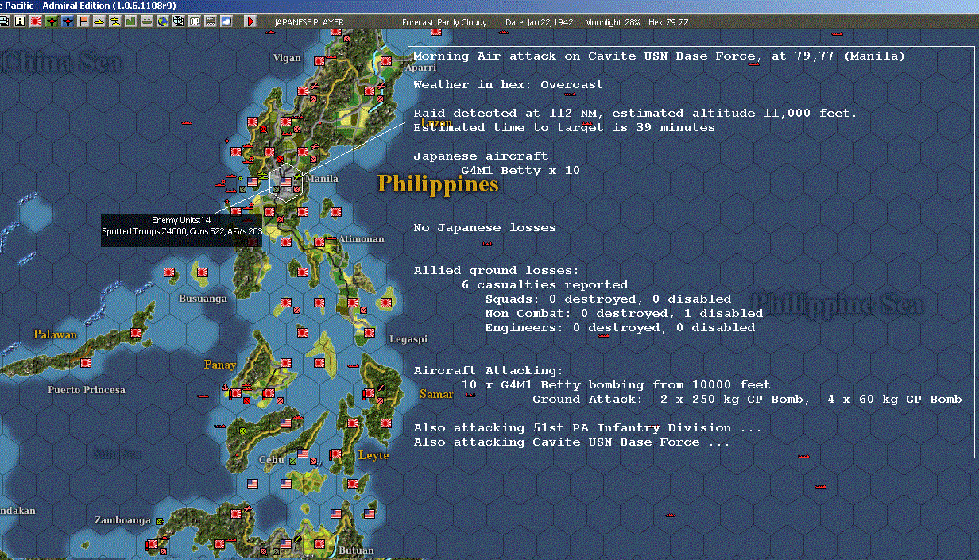Click the Butuan base label
979x560 pixels.
pos(356,550)
